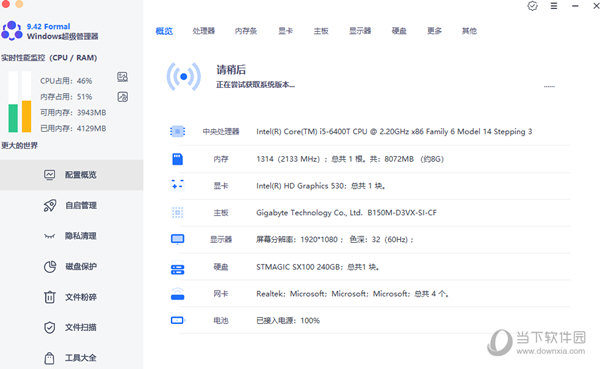
Task: Open the 显卡 tab
Action: click(x=285, y=31)
